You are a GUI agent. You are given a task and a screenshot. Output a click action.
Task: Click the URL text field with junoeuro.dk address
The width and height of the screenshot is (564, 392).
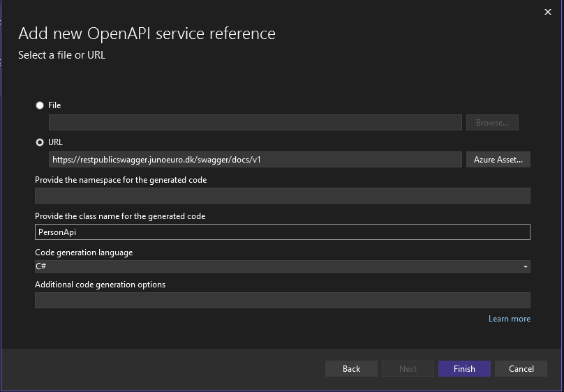click(x=255, y=160)
